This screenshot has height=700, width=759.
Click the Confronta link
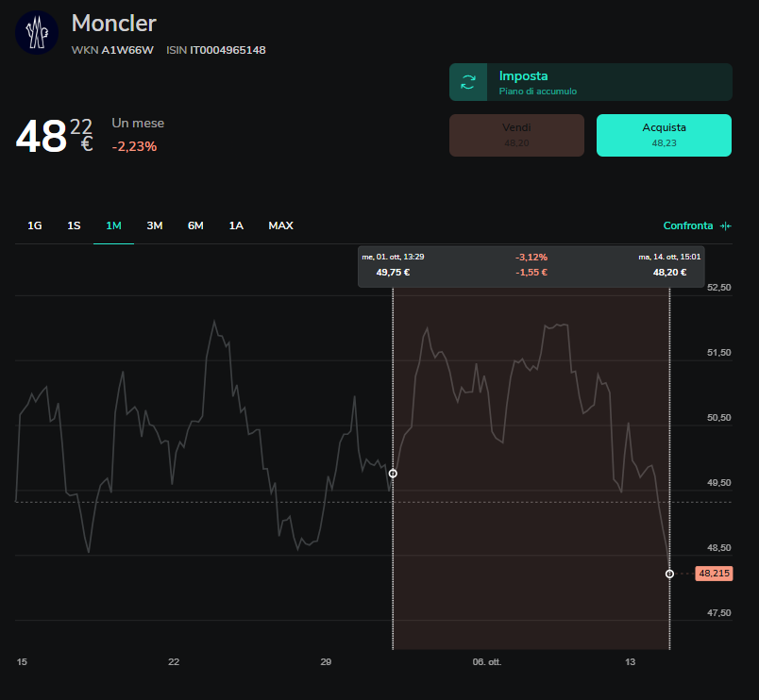tap(688, 225)
